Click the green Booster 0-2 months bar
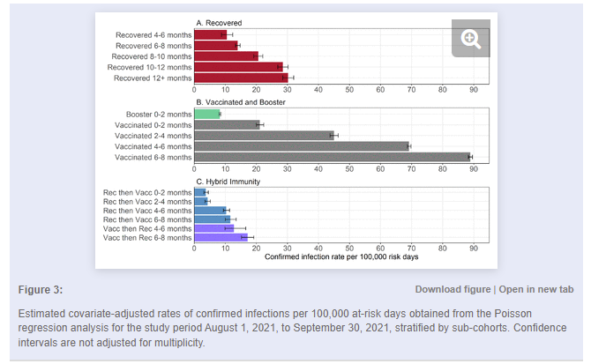 coord(206,114)
